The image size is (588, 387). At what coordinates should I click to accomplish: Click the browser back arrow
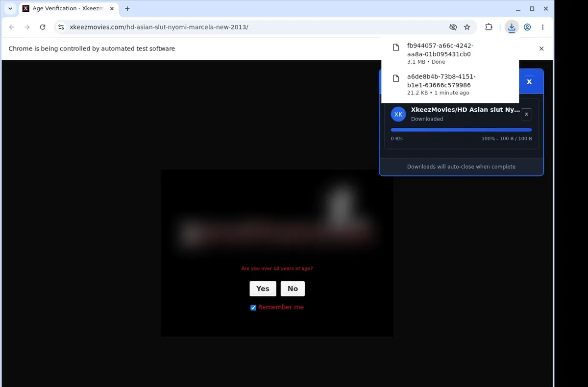coord(12,27)
